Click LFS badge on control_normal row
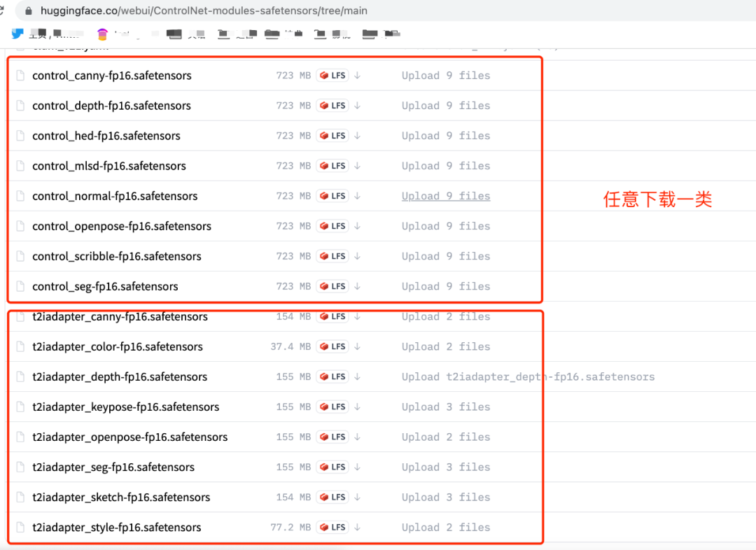This screenshot has height=550, width=756. (x=332, y=196)
